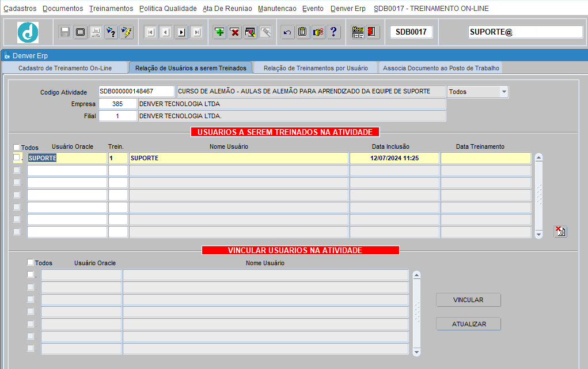The width and height of the screenshot is (588, 369).
Task: Click the pointing hand toolbar icon
Action: (x=318, y=32)
